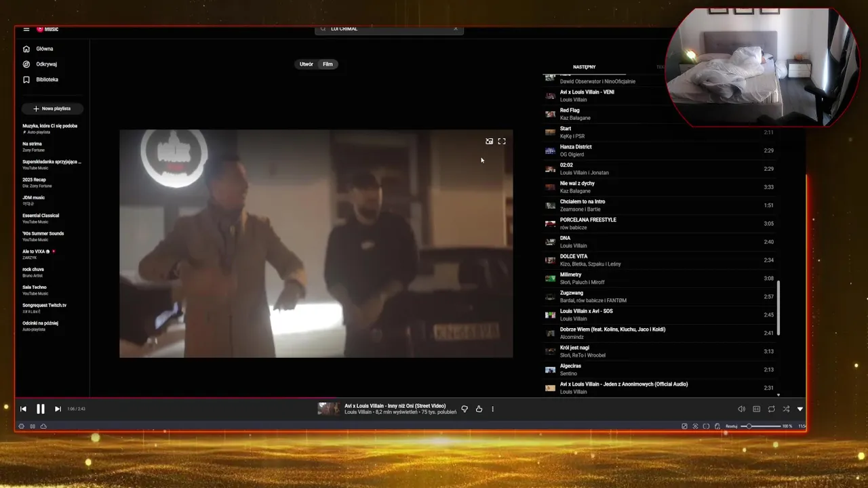Open the cloud sync status icon
868x488 pixels.
(x=43, y=426)
